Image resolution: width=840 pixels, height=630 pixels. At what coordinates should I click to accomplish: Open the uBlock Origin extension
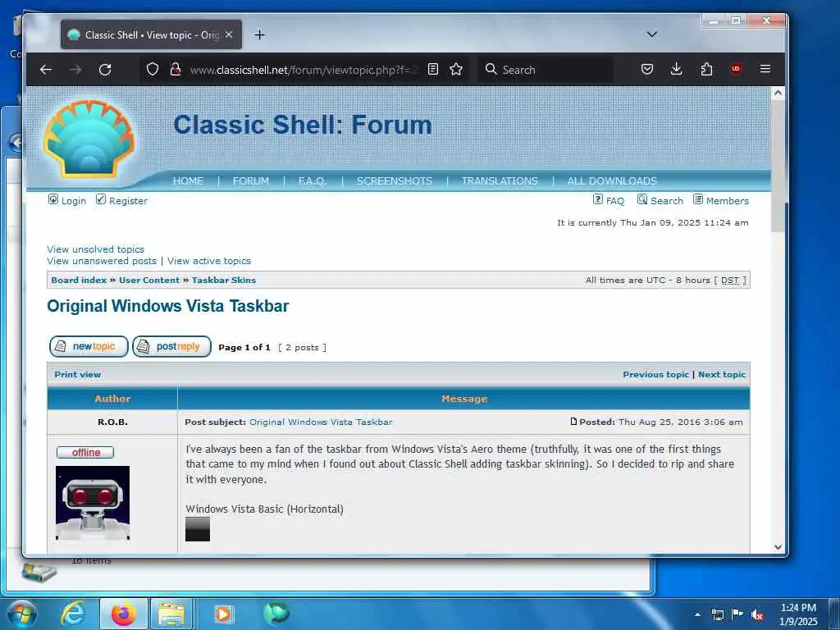coord(736,69)
